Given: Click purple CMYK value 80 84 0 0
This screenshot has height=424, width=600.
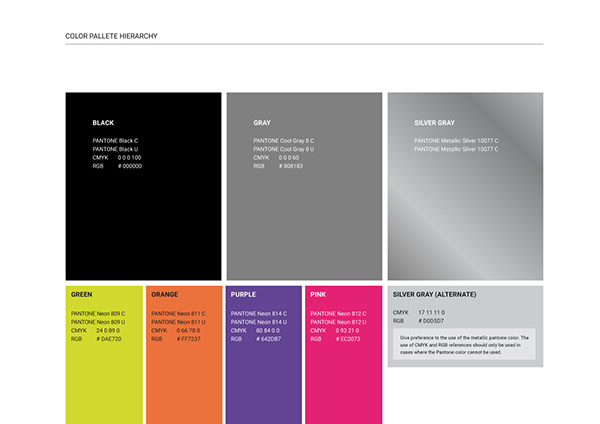Looking at the screenshot, I should coord(268,330).
